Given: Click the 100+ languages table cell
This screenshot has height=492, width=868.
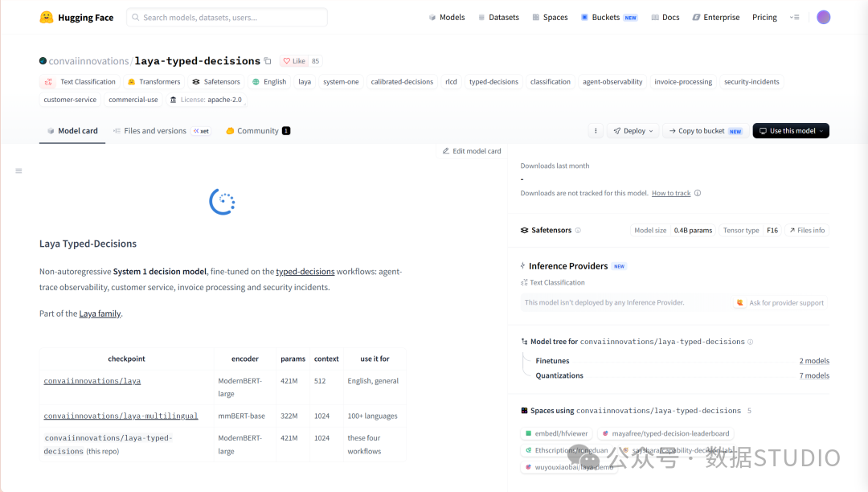Looking at the screenshot, I should [x=373, y=416].
